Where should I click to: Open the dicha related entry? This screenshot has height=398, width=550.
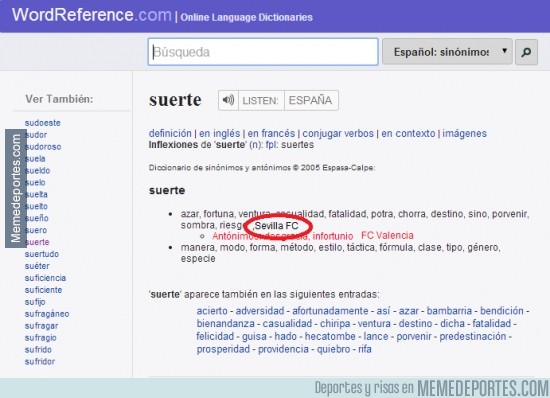coord(452,324)
